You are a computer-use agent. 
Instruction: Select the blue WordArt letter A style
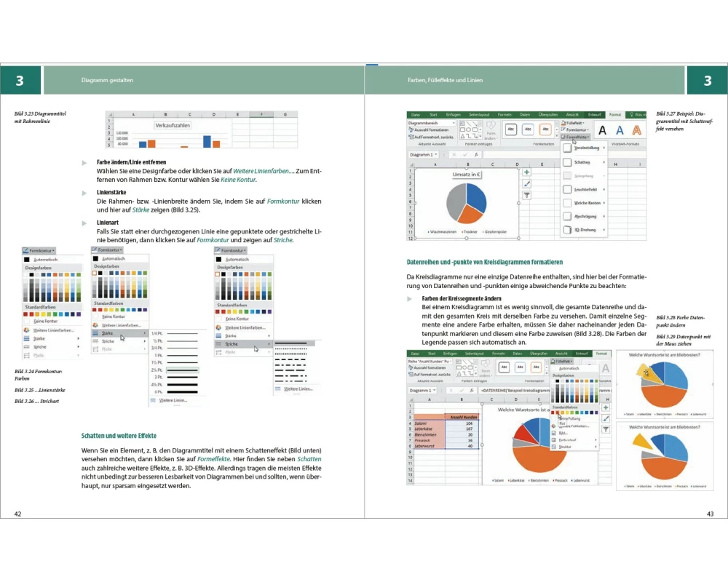pos(620,130)
